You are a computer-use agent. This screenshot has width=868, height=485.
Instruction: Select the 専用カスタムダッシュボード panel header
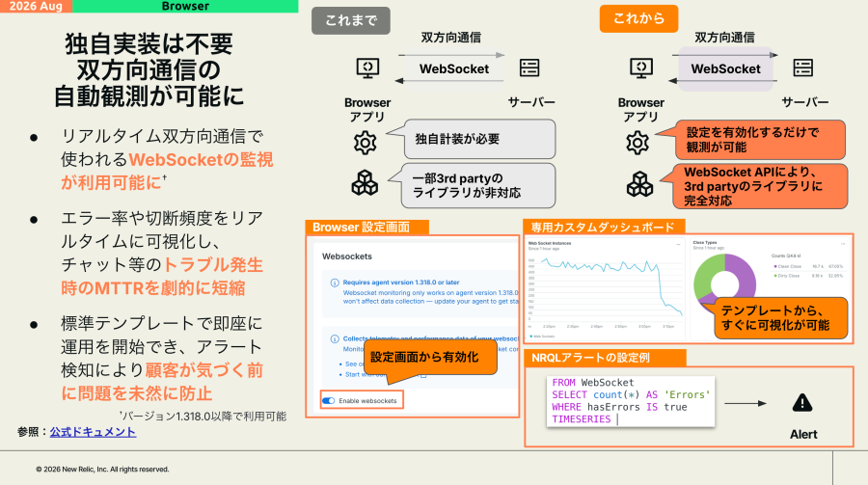pos(604,227)
